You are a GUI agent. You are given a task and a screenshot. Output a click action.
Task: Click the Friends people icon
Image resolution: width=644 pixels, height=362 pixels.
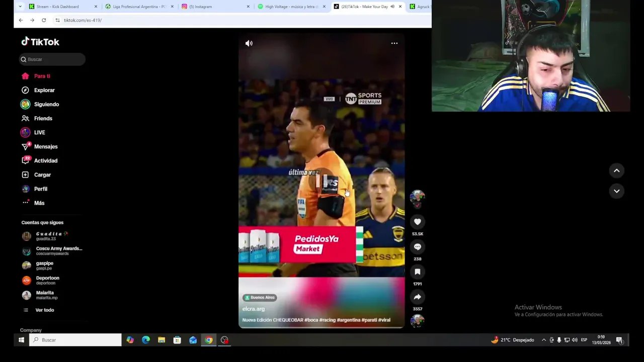(x=25, y=118)
